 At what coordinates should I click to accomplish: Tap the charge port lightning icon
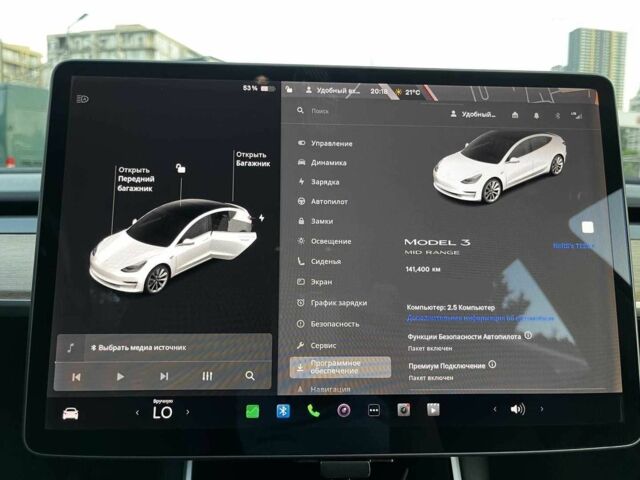pyautogui.click(x=262, y=218)
